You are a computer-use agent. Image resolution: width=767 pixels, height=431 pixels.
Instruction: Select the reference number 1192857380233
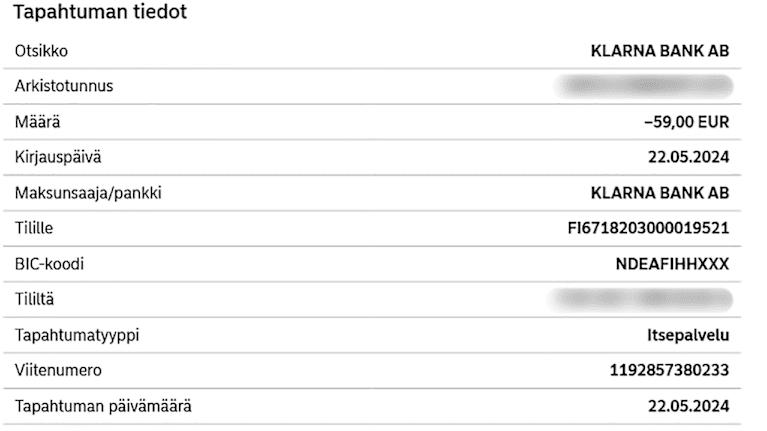pos(669,371)
